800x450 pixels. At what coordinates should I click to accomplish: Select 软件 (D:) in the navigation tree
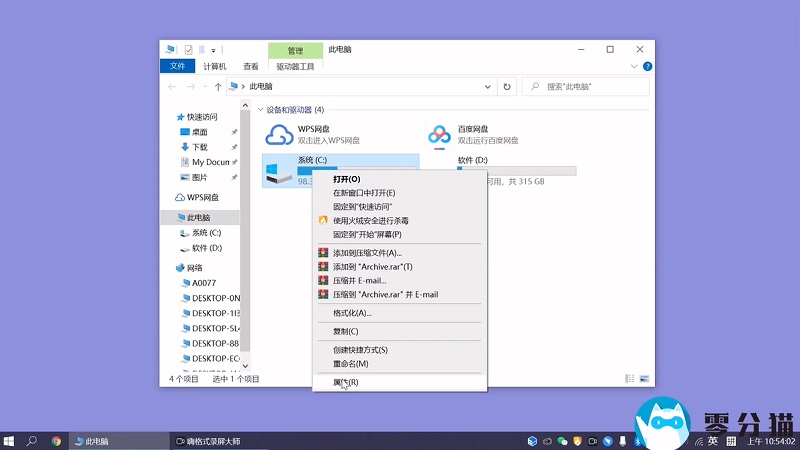[207, 248]
